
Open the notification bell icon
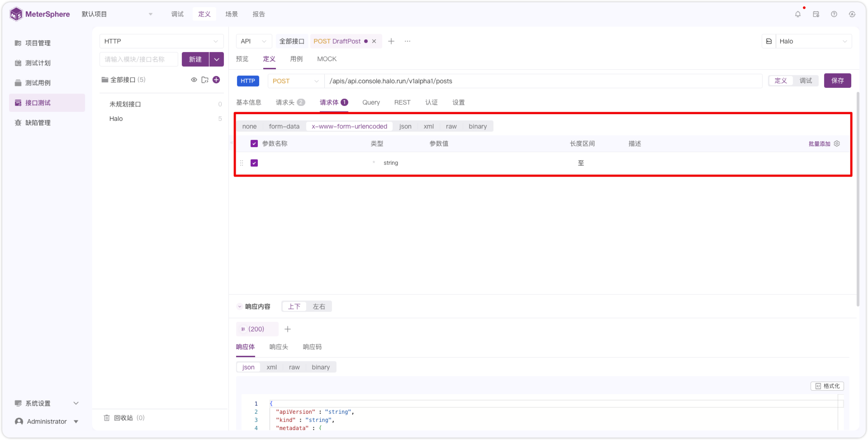(798, 14)
